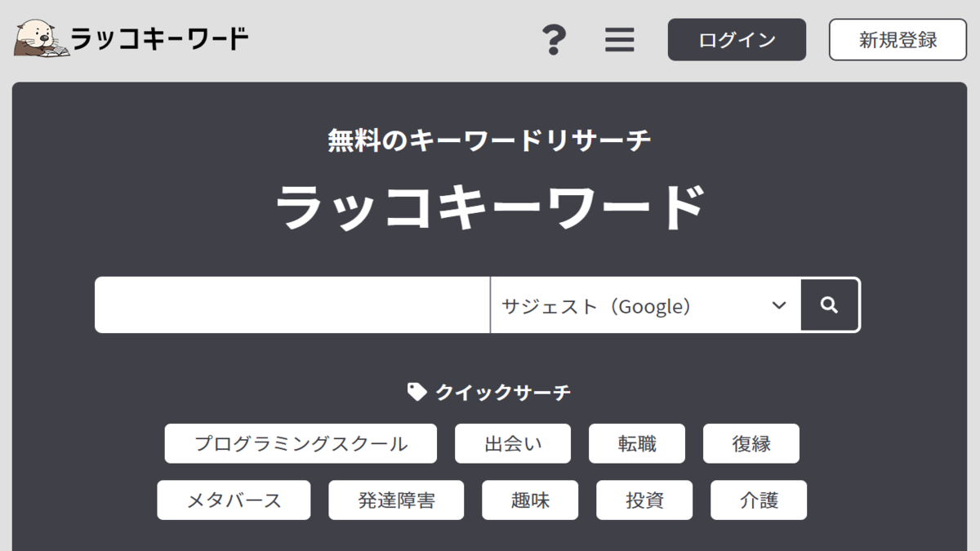Image resolution: width=980 pixels, height=551 pixels.
Task: Open the hamburger menu
Action: point(619,39)
